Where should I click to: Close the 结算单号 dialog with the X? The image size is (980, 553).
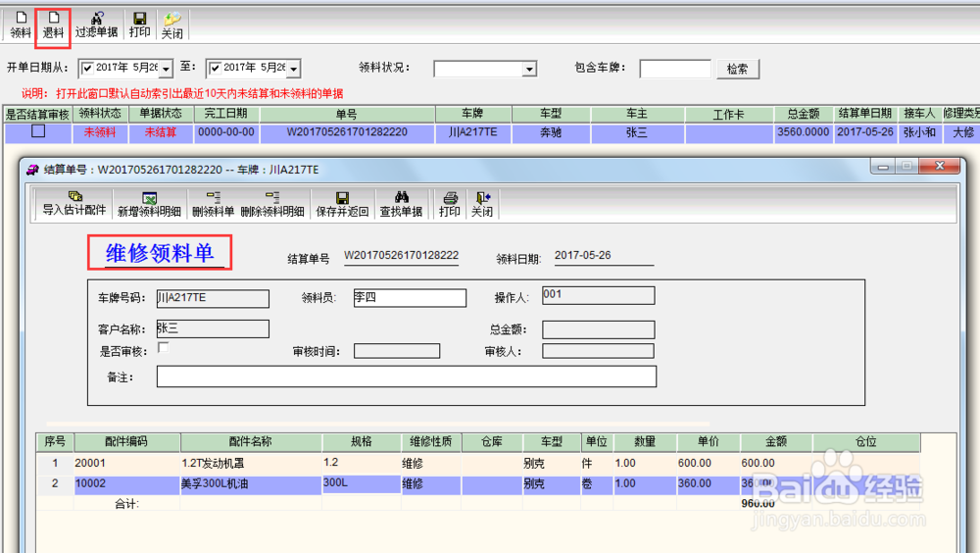coord(940,167)
